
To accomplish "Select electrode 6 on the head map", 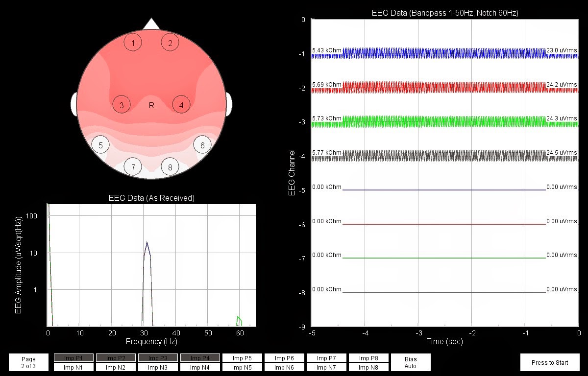I will 202,144.
